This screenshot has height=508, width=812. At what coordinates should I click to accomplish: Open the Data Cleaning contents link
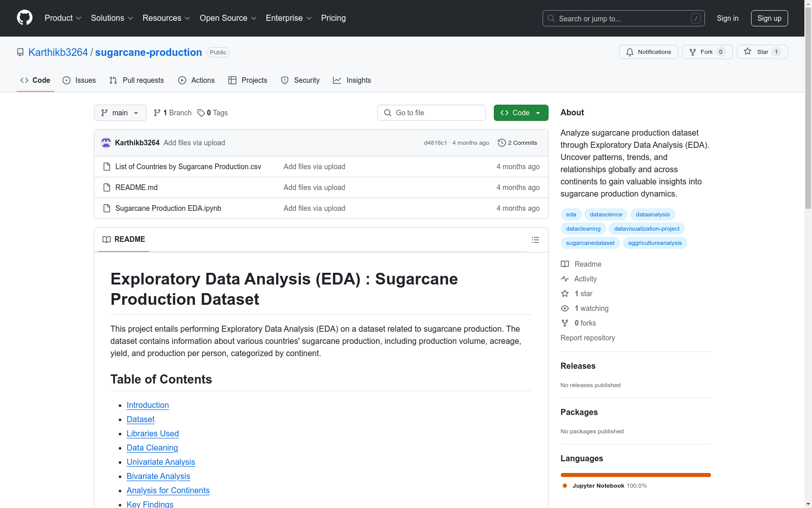(x=152, y=448)
